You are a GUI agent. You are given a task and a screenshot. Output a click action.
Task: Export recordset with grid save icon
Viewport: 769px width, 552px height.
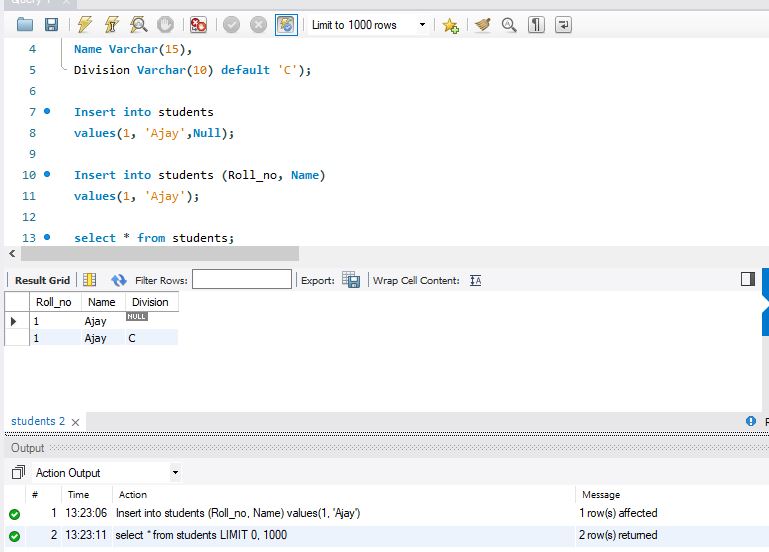pos(351,280)
